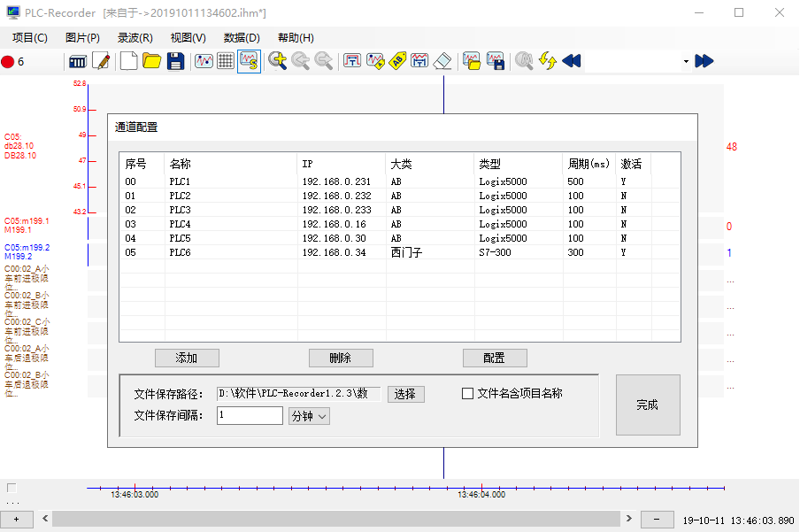This screenshot has width=800, height=532.
Task: Select row 02 named PLC3
Action: 400,210
